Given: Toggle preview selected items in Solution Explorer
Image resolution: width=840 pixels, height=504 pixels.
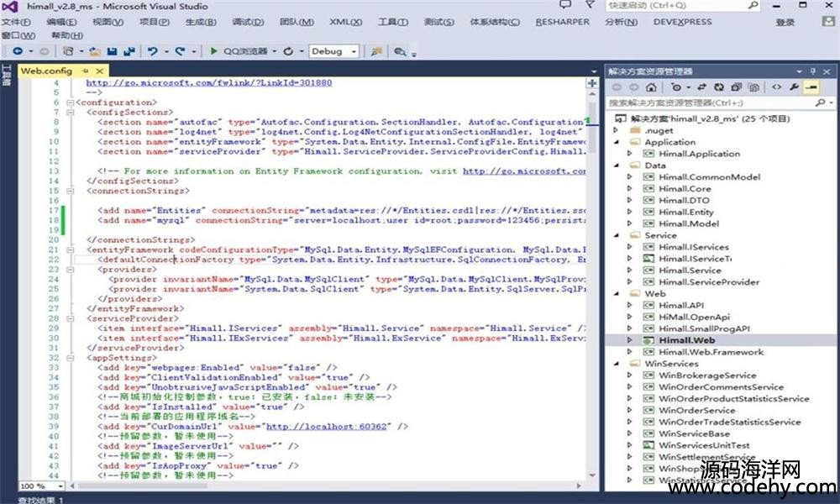Looking at the screenshot, I should 811,87.
